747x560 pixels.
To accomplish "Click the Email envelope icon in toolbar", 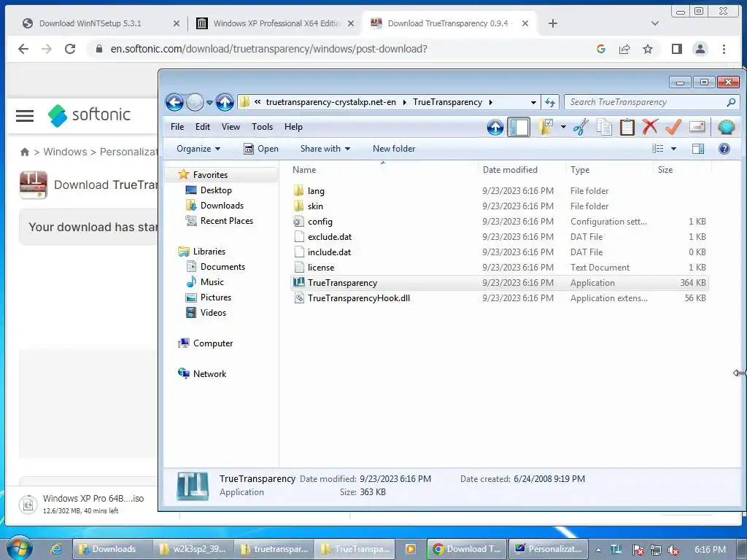I will [x=697, y=127].
